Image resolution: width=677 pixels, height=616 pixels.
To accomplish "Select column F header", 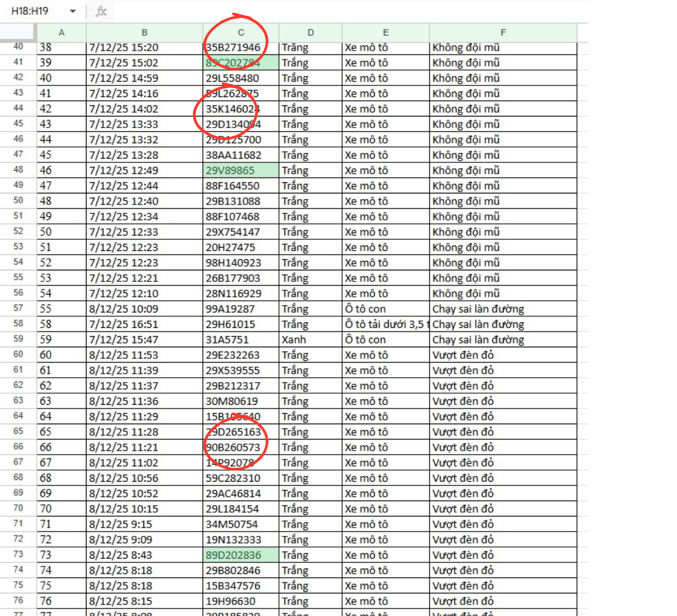I will click(x=503, y=33).
